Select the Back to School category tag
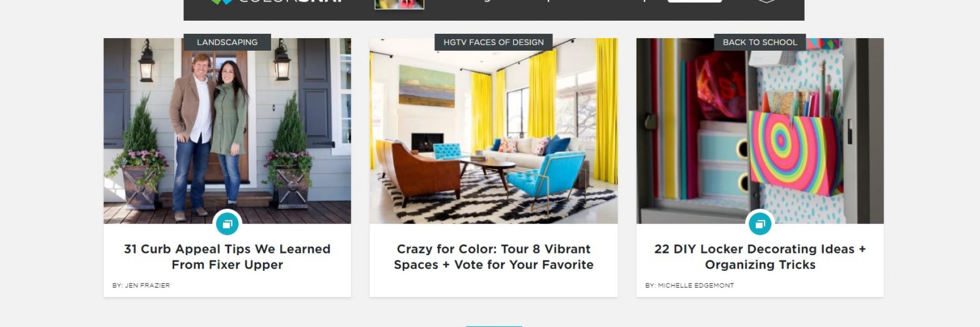Screen dimensions: 980x327 [760, 42]
